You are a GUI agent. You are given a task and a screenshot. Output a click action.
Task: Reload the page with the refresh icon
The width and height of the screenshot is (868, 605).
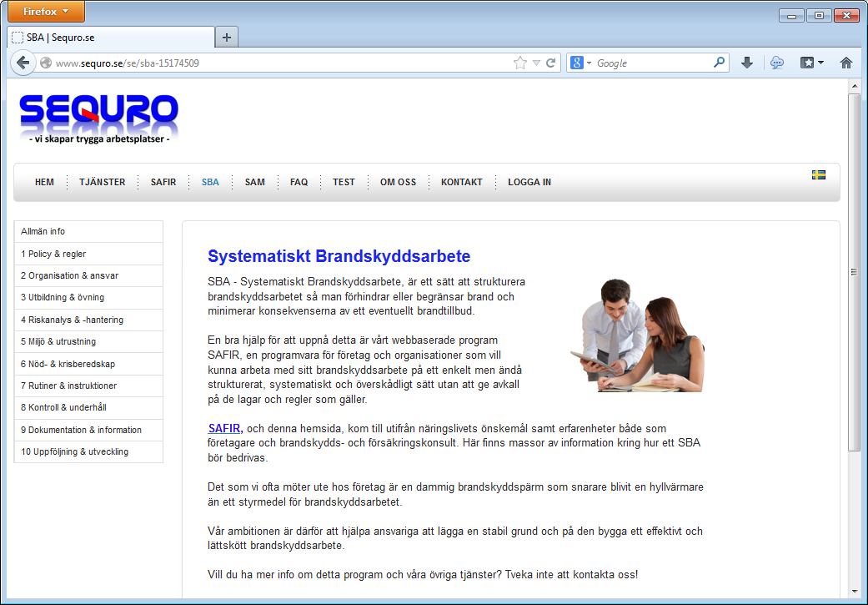[550, 63]
